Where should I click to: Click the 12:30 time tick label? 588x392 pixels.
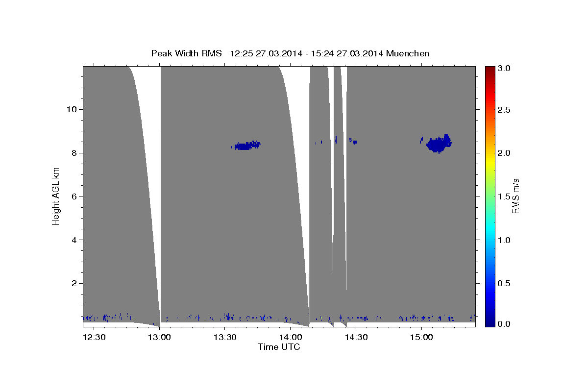[94, 338]
